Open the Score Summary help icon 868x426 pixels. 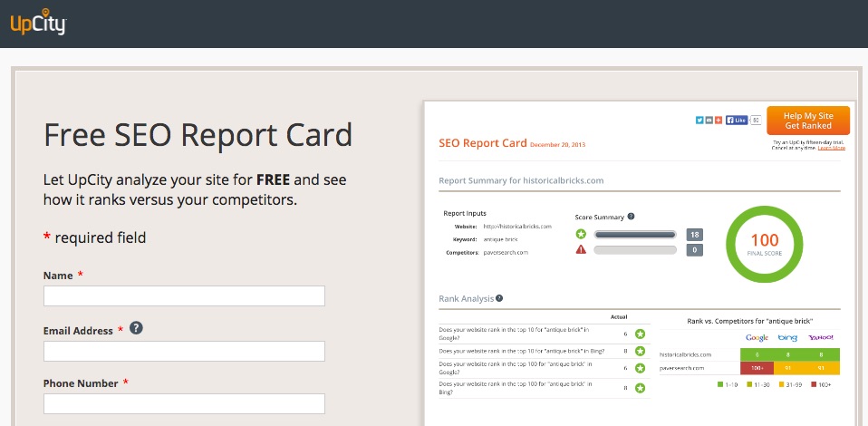click(x=632, y=217)
